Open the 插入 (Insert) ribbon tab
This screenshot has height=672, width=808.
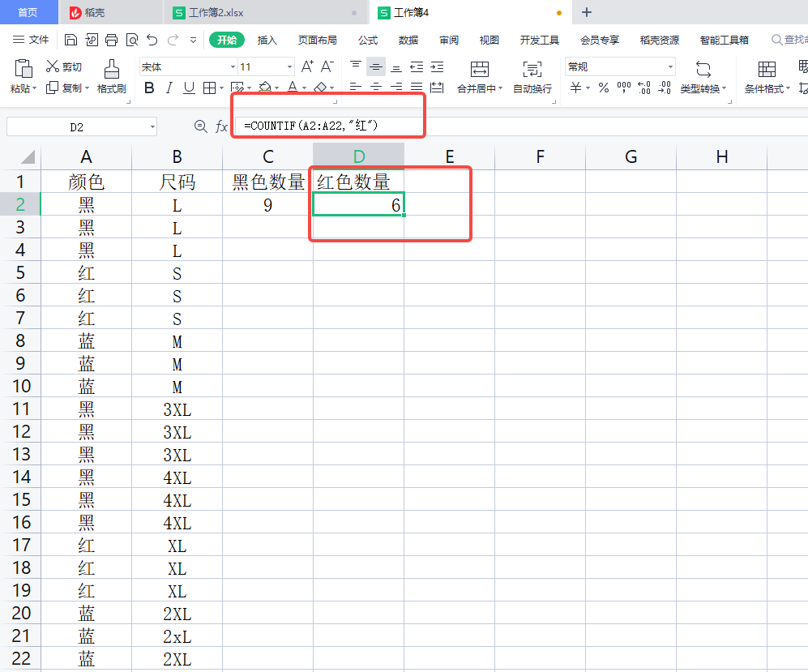coord(267,40)
